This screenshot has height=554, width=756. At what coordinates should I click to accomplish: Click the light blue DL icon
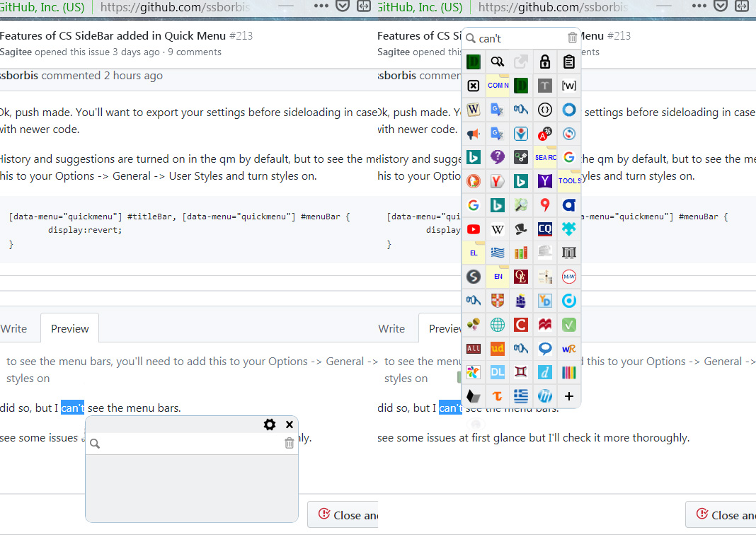pyautogui.click(x=497, y=372)
